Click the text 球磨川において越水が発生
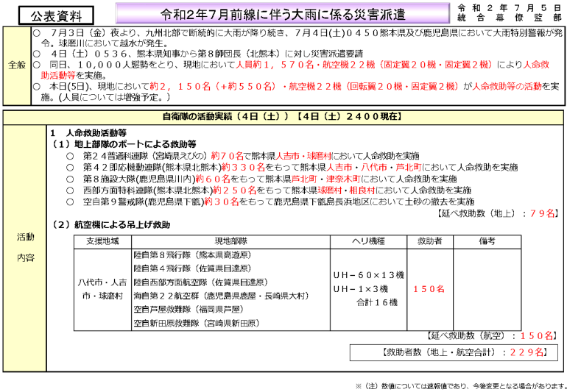567x392 pixels. 110,43
